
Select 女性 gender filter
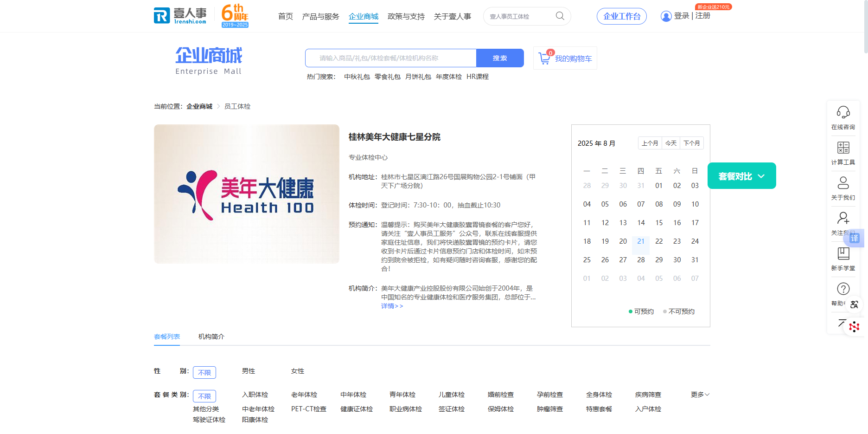(298, 371)
